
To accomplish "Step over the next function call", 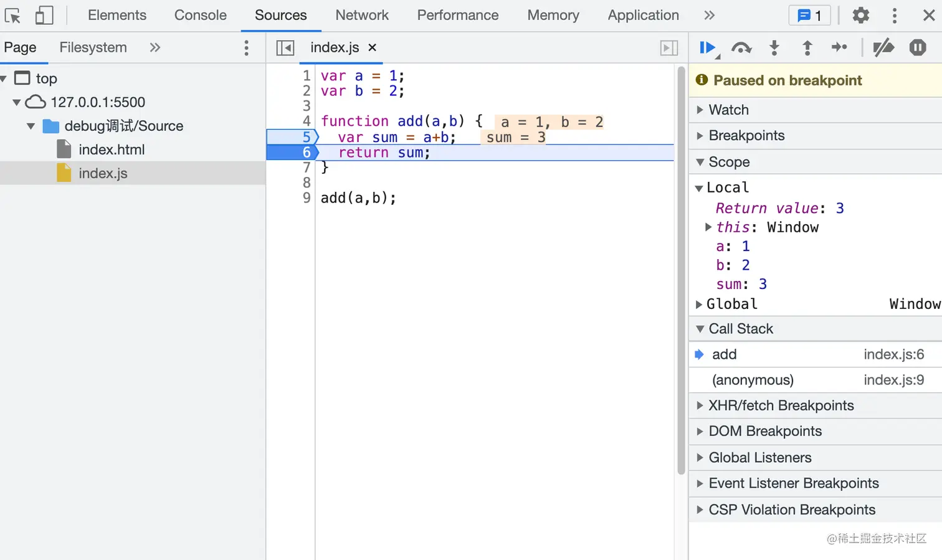I will [x=741, y=47].
